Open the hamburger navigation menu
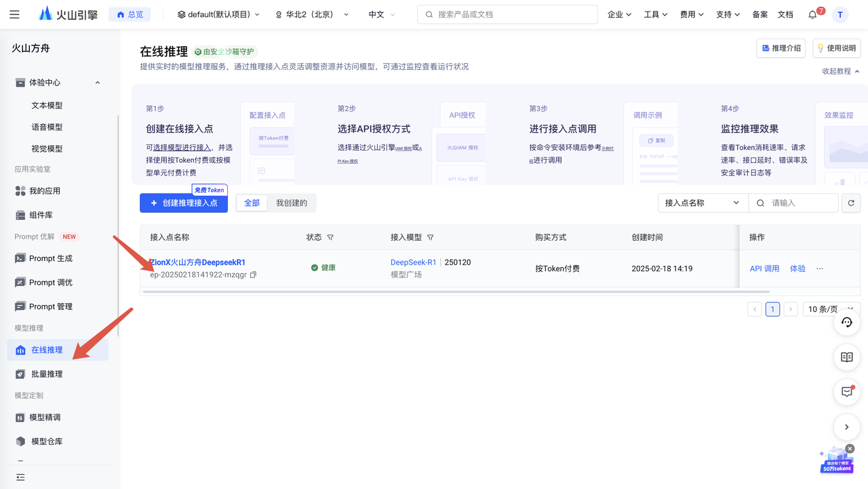 click(x=14, y=14)
